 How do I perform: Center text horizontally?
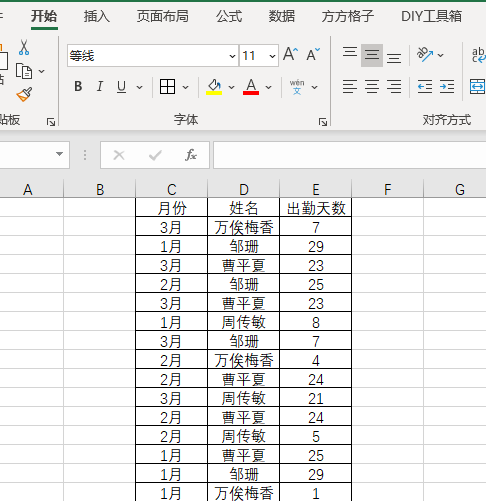(x=372, y=87)
